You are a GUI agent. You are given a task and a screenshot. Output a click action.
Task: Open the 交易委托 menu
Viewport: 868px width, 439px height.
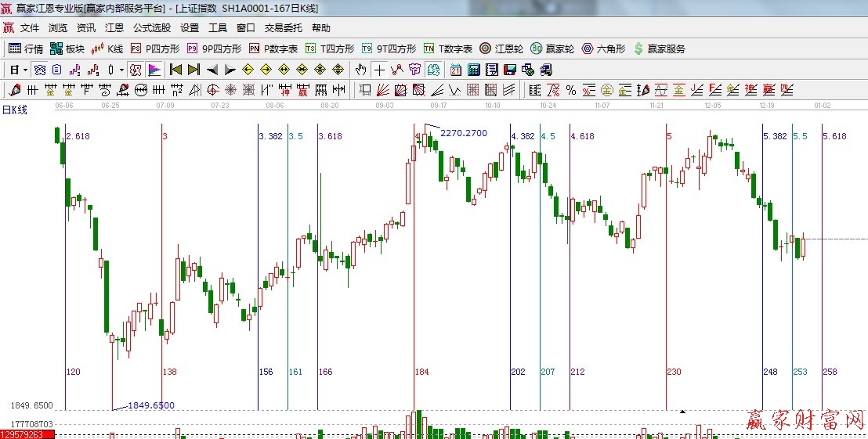click(283, 28)
